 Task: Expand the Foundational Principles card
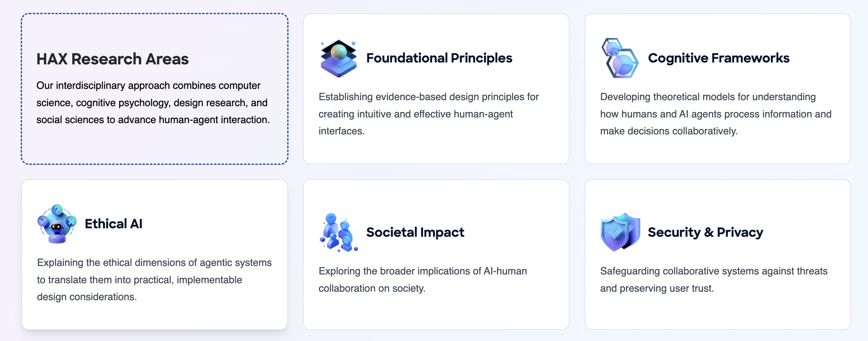pos(436,88)
